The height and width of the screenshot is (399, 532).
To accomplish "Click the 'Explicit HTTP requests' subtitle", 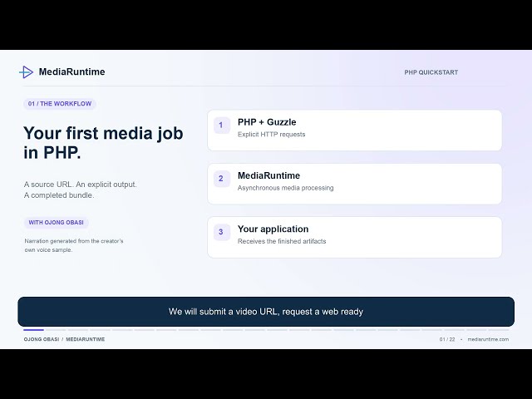I will 272,135.
